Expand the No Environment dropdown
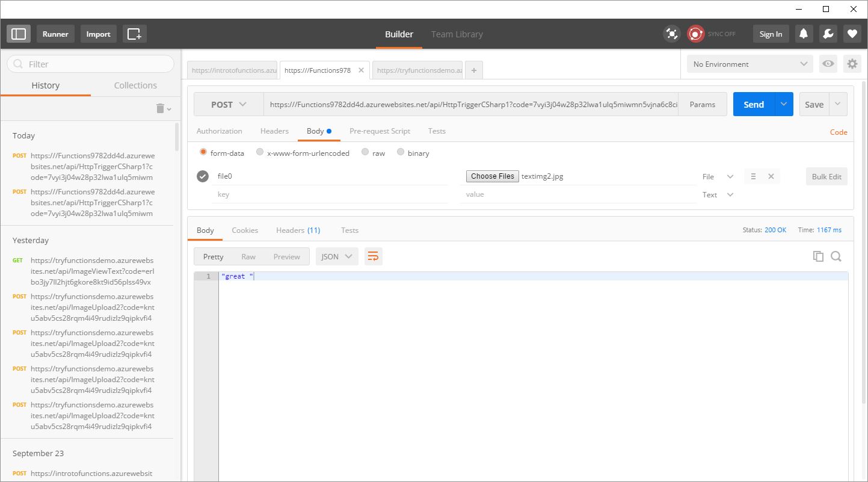This screenshot has height=482, width=868. (750, 64)
